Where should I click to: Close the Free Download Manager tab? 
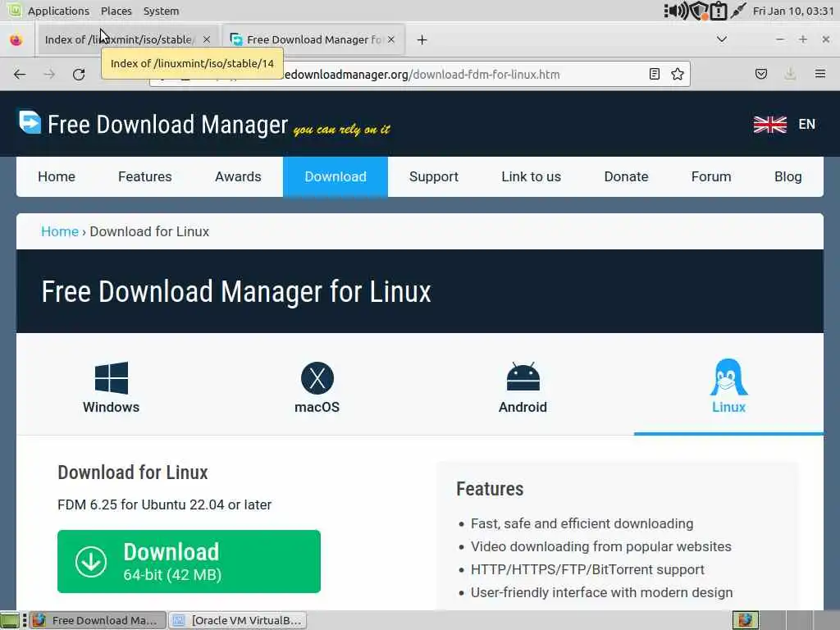click(x=391, y=39)
